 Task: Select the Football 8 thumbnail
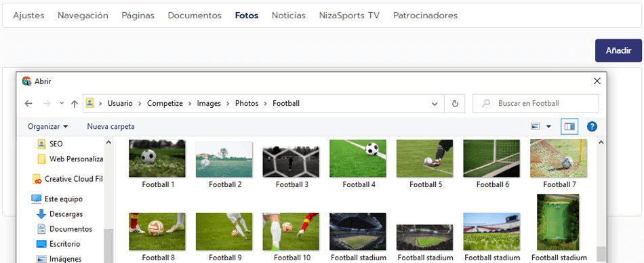[157, 231]
